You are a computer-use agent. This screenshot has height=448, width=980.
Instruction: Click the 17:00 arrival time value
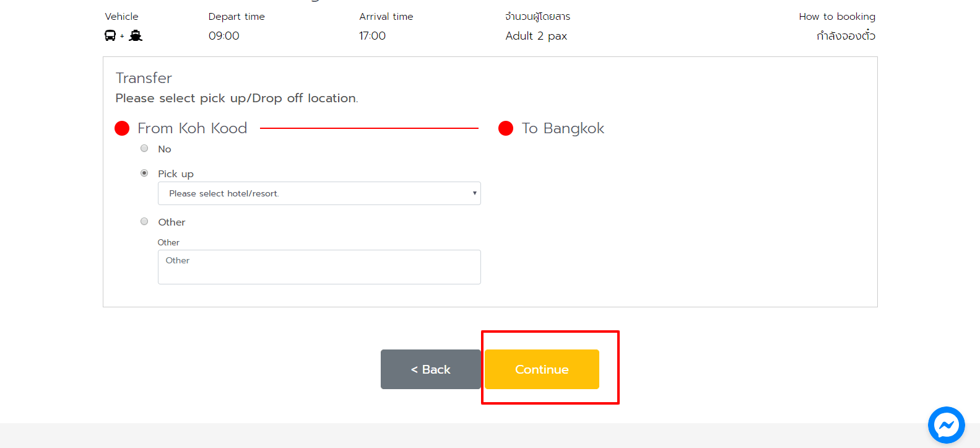click(x=372, y=36)
